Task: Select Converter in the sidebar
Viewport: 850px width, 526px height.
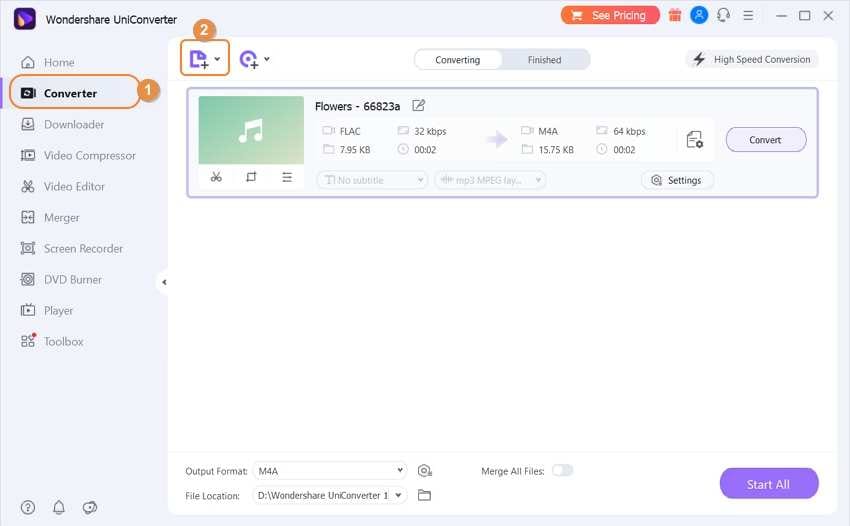Action: [70, 93]
